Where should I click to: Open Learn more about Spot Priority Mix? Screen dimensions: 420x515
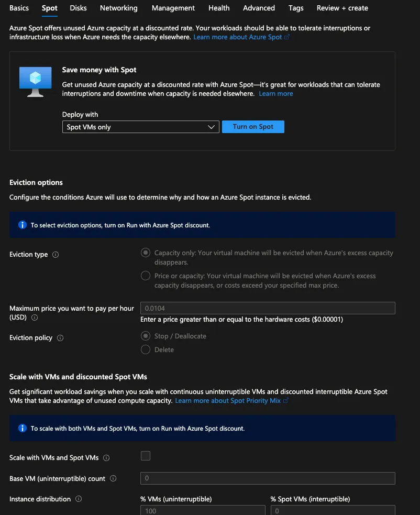pos(231,401)
